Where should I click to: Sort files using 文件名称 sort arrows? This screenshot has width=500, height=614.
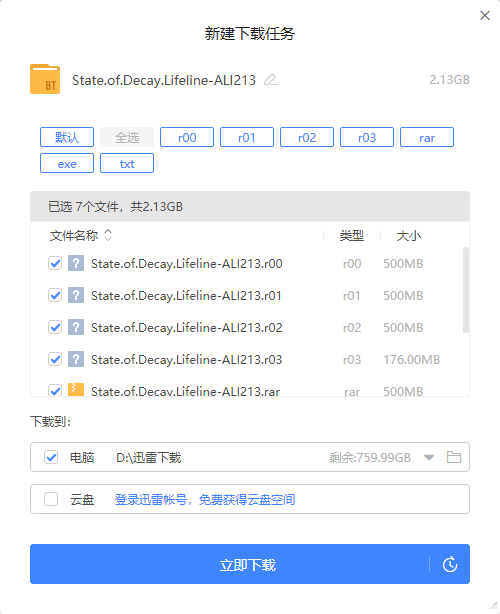108,235
